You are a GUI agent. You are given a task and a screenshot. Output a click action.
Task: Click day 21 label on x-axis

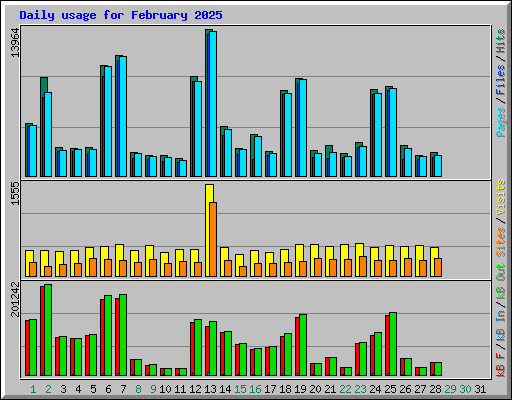[330, 389]
